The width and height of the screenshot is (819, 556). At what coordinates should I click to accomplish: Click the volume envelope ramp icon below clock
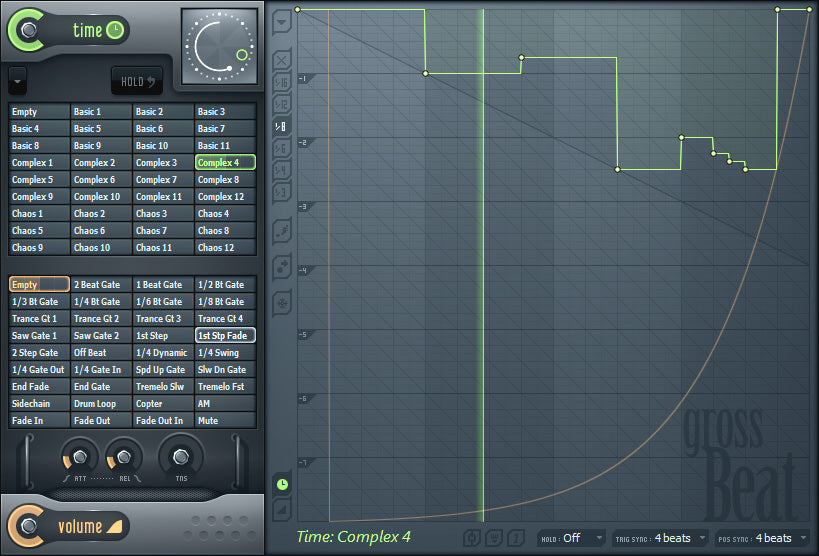coord(282,508)
